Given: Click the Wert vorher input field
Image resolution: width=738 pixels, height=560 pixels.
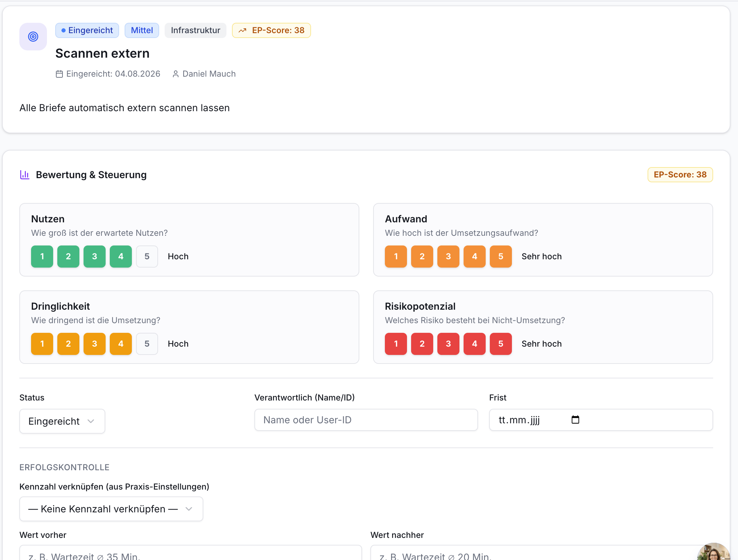Looking at the screenshot, I should 191,553.
